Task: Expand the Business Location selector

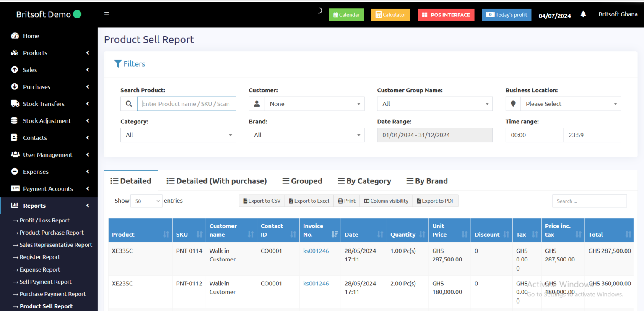Action: pyautogui.click(x=571, y=104)
